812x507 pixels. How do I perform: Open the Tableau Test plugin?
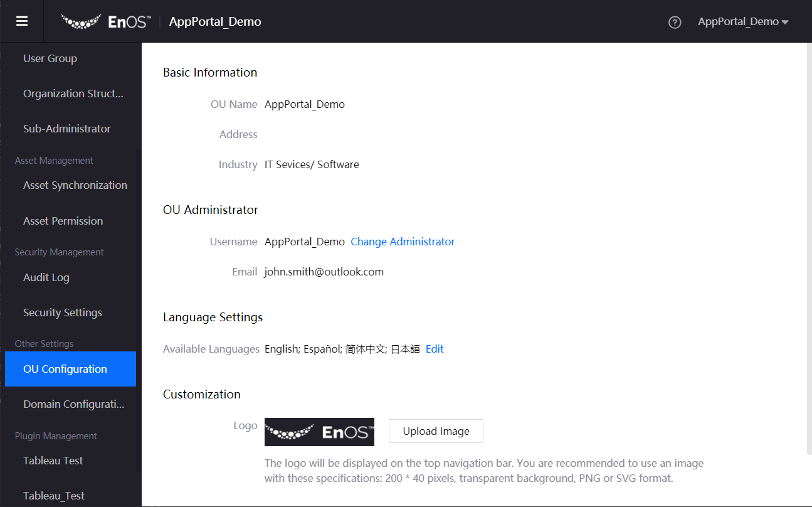pos(53,461)
